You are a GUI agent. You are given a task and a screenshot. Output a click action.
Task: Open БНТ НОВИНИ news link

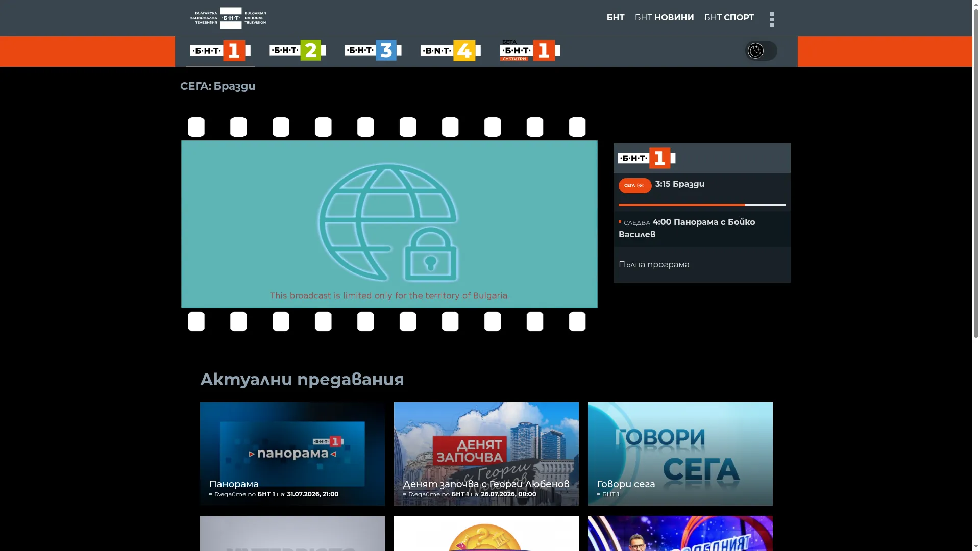(x=664, y=18)
